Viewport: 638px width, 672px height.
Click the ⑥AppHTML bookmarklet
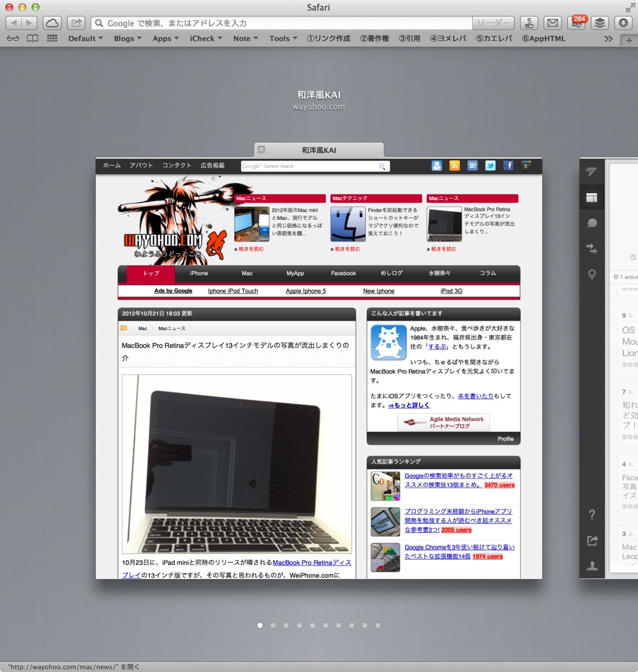[x=543, y=38]
